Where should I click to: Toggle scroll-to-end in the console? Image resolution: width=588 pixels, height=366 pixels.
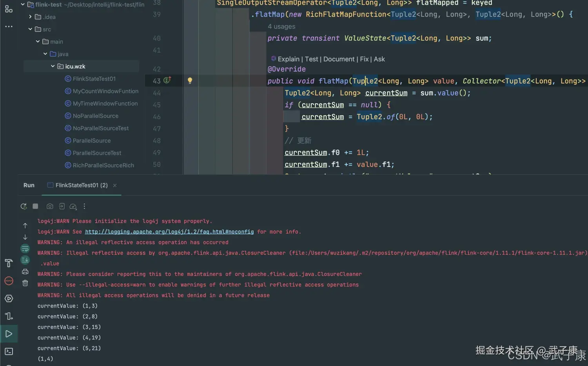(x=25, y=260)
